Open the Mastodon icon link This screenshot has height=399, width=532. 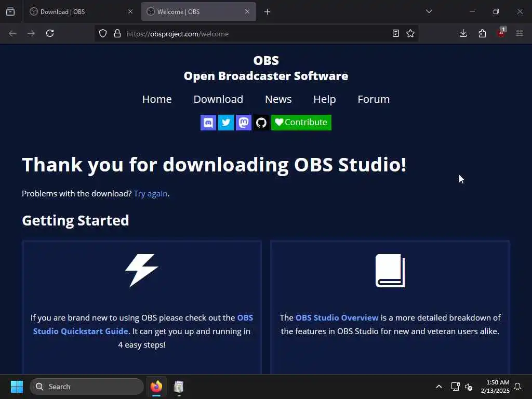(243, 123)
